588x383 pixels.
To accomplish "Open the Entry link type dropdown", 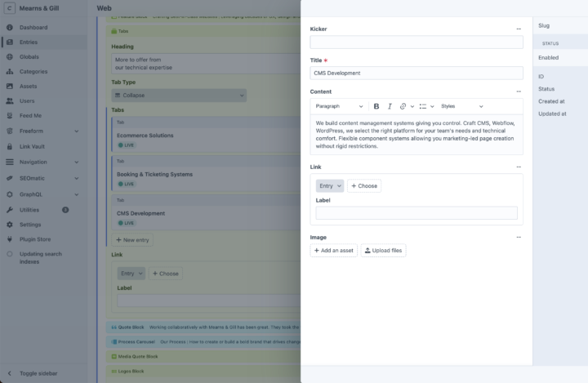I will pos(330,186).
